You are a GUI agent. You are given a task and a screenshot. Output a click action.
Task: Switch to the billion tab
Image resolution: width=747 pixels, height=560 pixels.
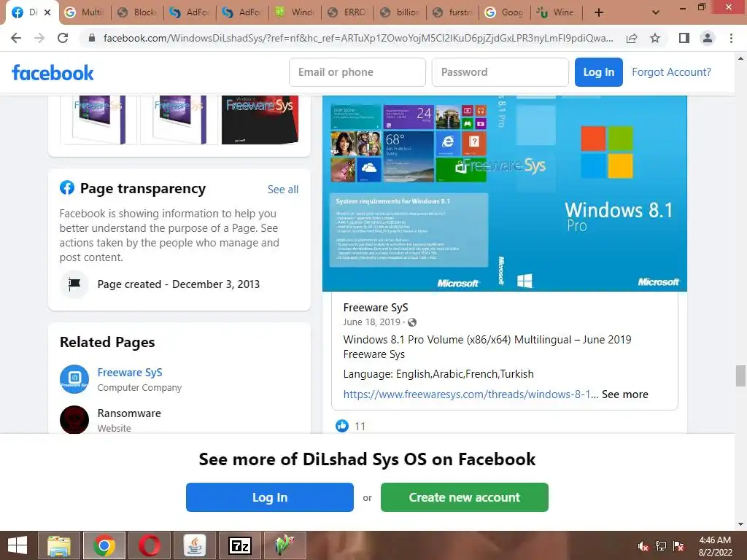(x=399, y=12)
